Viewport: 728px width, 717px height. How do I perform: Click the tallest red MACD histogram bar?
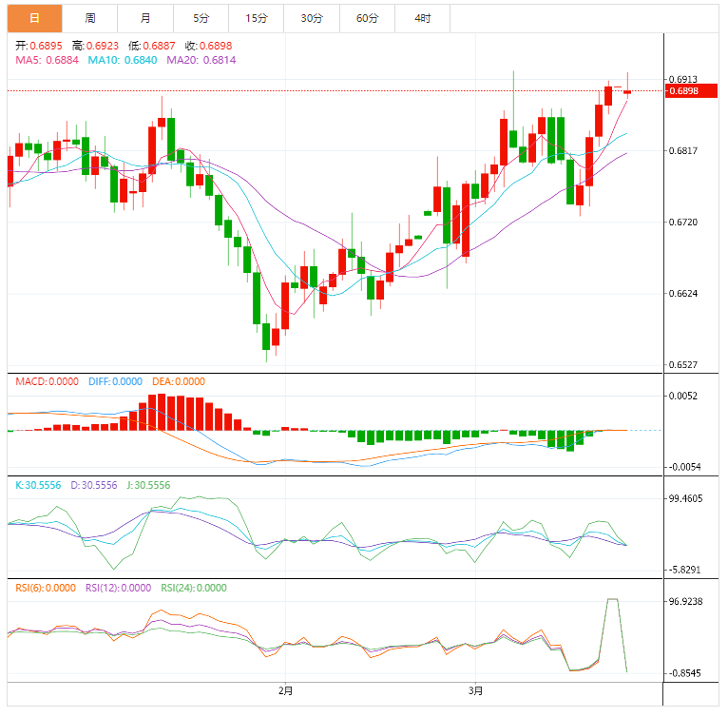tap(162, 412)
